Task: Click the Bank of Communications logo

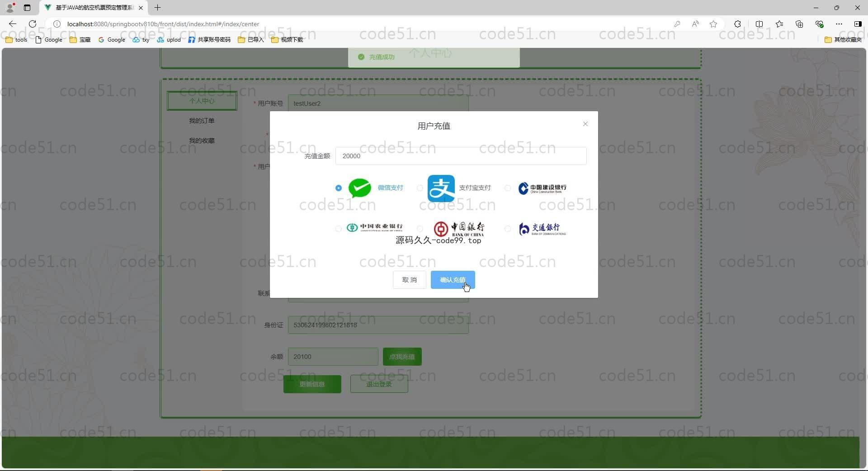Action: 542,229
